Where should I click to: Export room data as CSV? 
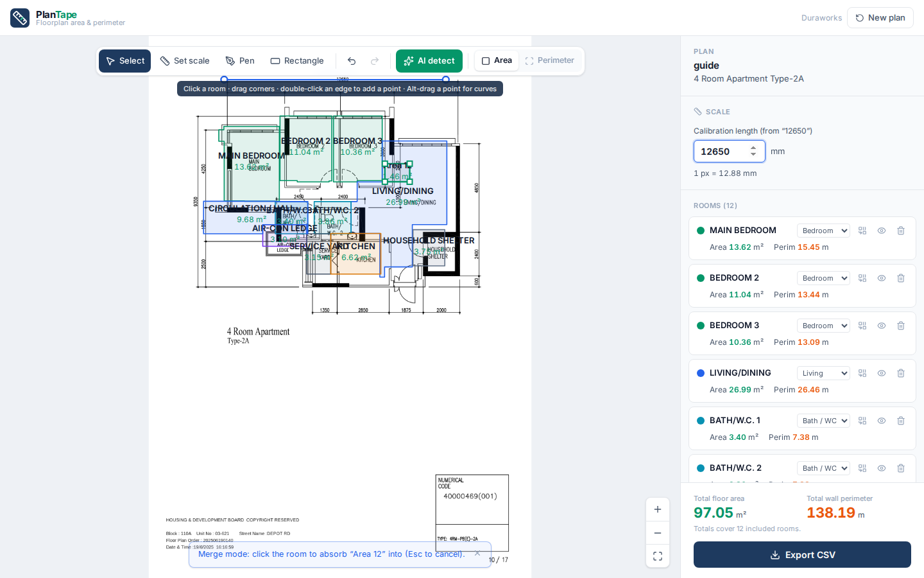click(802, 555)
